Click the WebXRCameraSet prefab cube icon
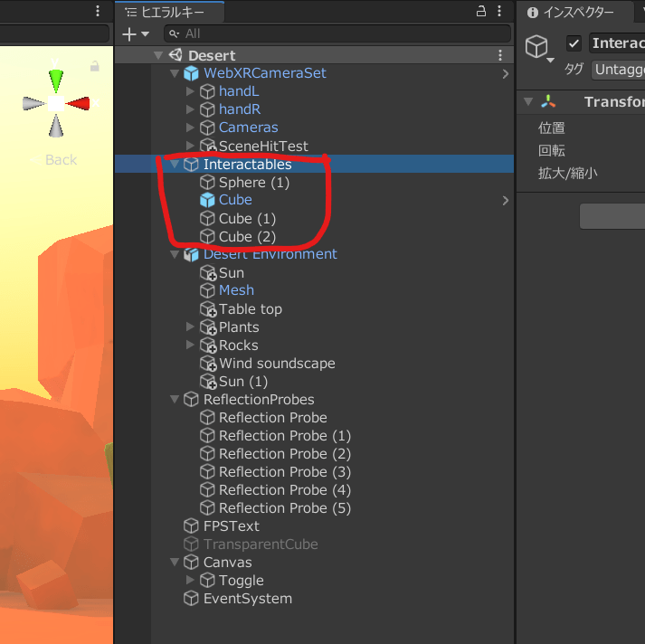The width and height of the screenshot is (645, 644). point(191,73)
